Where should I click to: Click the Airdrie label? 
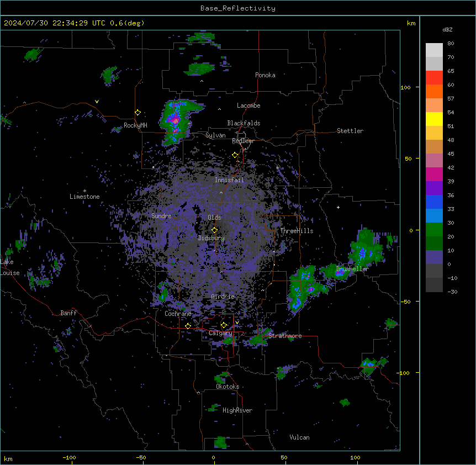point(223,297)
